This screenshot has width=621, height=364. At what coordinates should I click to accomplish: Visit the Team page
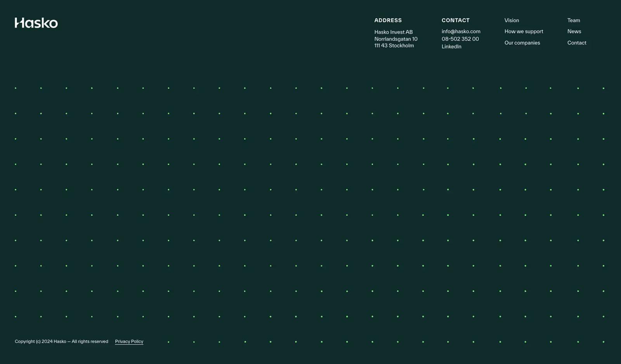click(574, 20)
